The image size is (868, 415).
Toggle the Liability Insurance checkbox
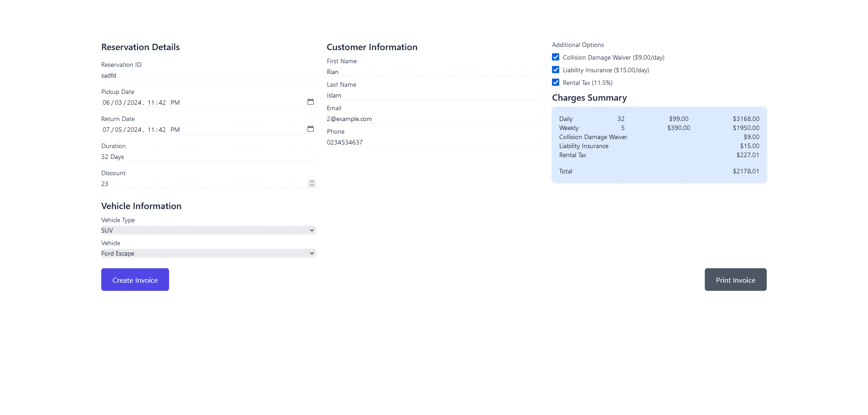tap(556, 70)
